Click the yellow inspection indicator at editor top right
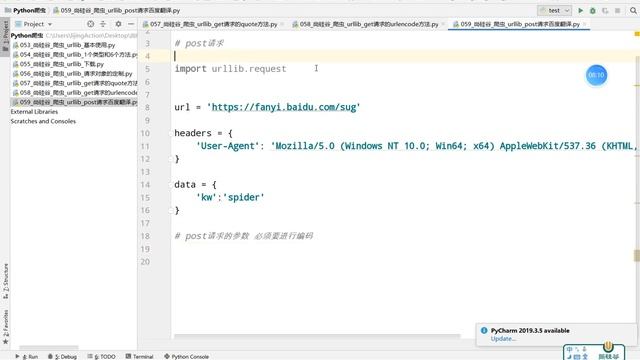The image size is (640, 360). [637, 34]
